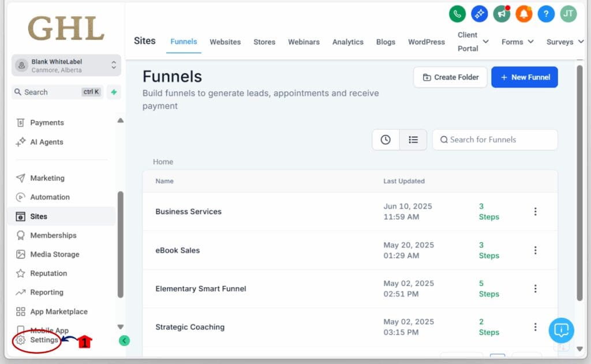Viewport: 591px width, 364px height.
Task: Click the megaphone announcements icon
Action: coord(502,14)
